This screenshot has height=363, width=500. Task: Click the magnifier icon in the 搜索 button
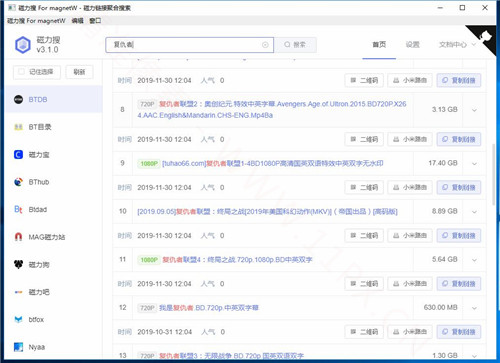[287, 45]
